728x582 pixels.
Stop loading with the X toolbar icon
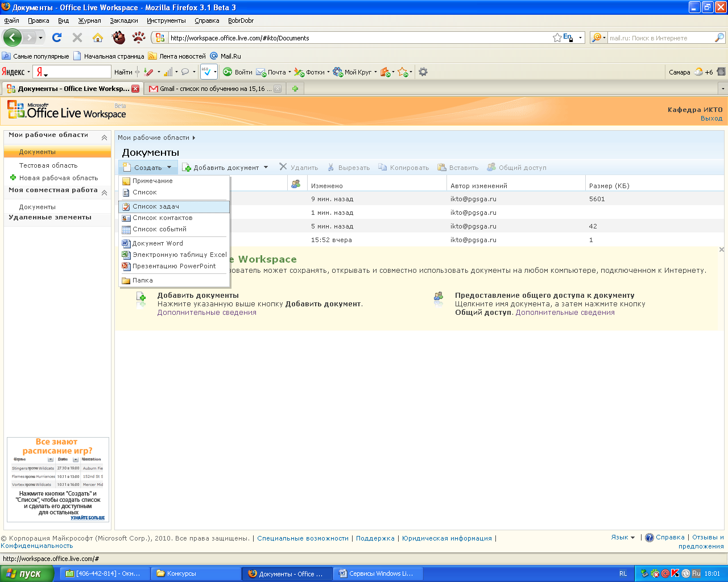point(77,38)
